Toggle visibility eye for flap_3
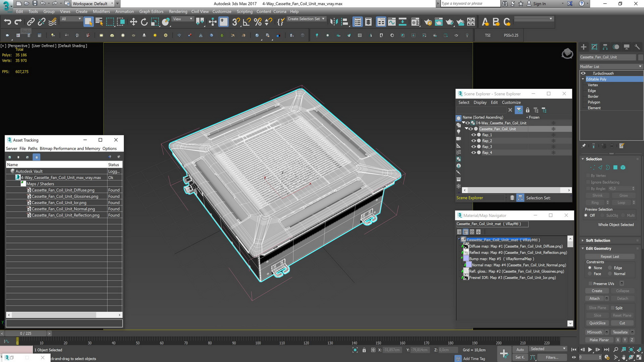This screenshot has height=362, width=644. [x=474, y=146]
